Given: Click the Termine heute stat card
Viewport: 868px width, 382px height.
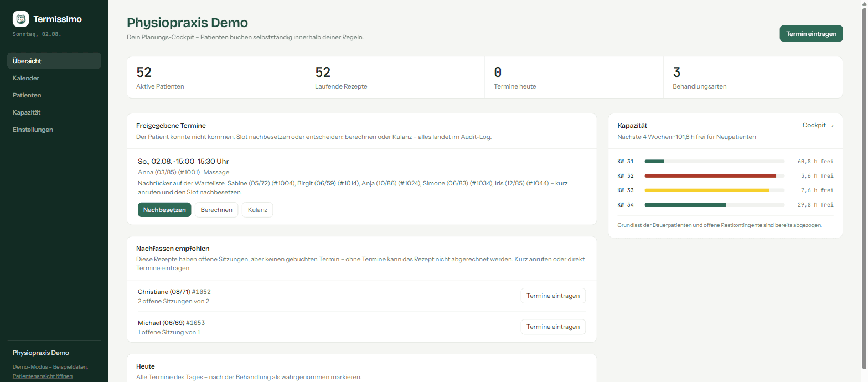Looking at the screenshot, I should pos(574,78).
